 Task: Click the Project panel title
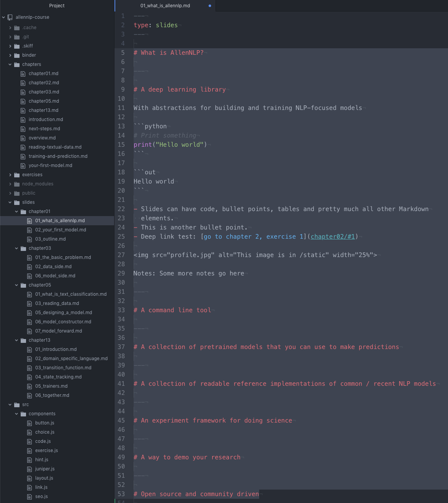57,6
